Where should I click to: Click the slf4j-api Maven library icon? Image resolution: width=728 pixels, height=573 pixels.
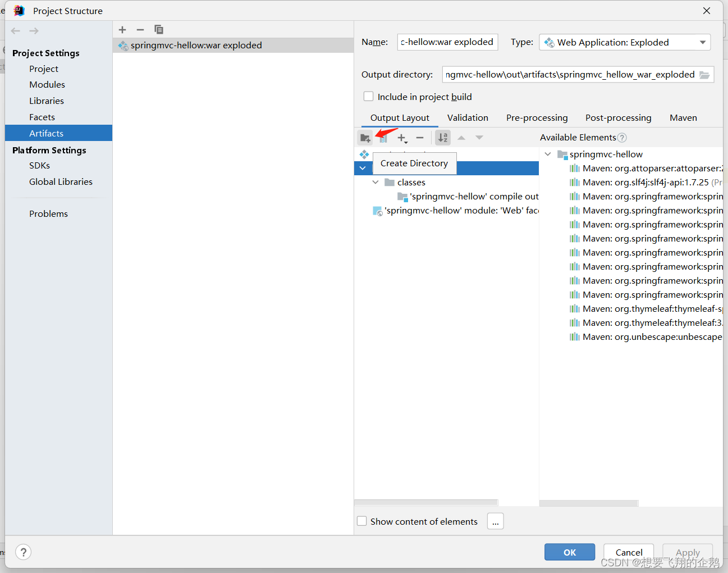[575, 183]
